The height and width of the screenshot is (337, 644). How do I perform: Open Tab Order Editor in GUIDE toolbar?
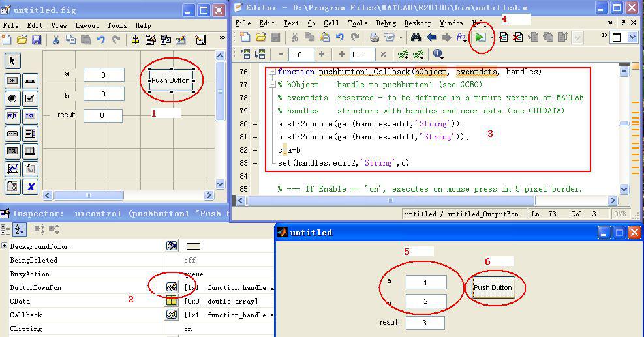166,40
